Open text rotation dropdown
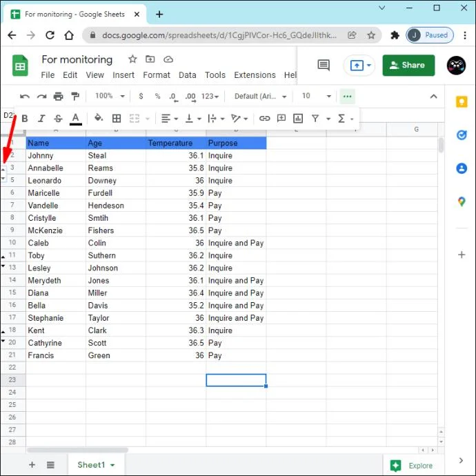This screenshot has width=476, height=476. (239, 119)
